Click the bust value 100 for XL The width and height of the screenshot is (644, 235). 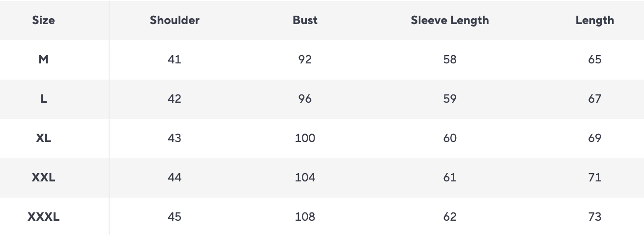[x=305, y=138]
